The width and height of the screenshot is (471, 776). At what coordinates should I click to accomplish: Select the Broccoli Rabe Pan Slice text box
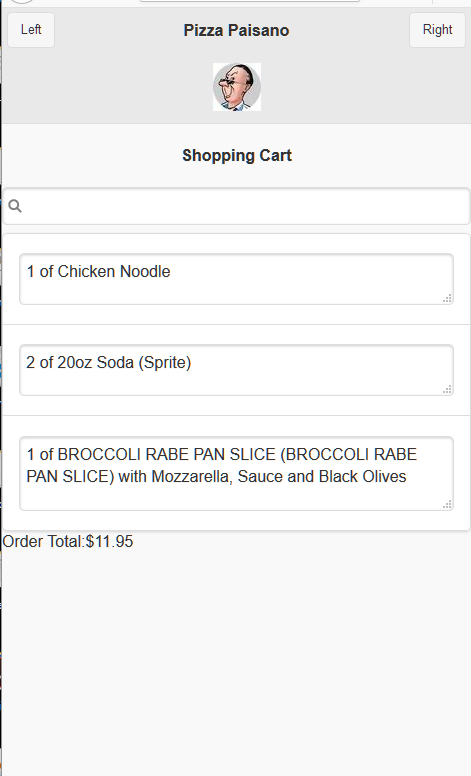[x=236, y=473]
